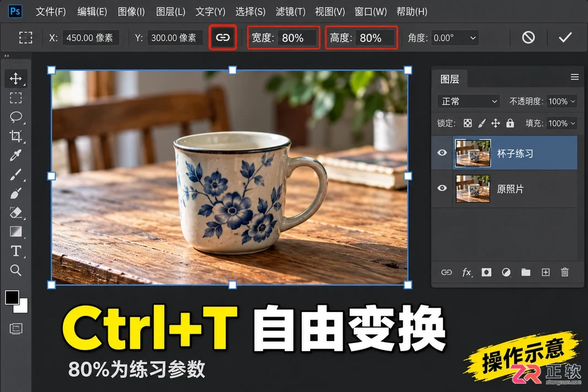Click the reference point locator icon

point(25,38)
